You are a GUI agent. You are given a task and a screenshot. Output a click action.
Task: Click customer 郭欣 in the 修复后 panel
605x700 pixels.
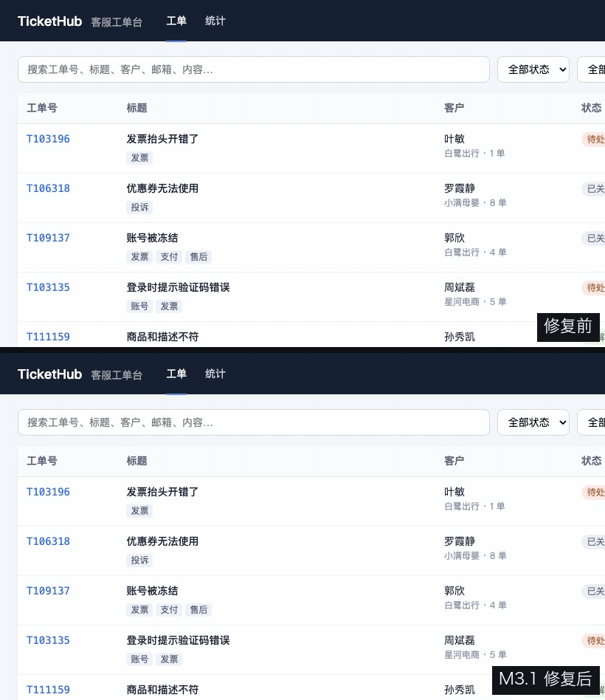pos(454,591)
